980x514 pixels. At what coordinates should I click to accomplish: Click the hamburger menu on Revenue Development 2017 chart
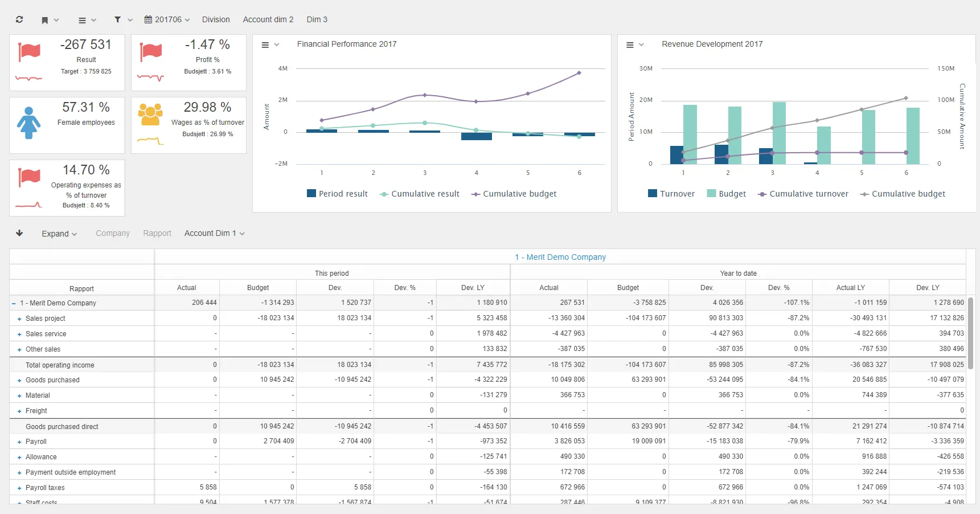(630, 44)
